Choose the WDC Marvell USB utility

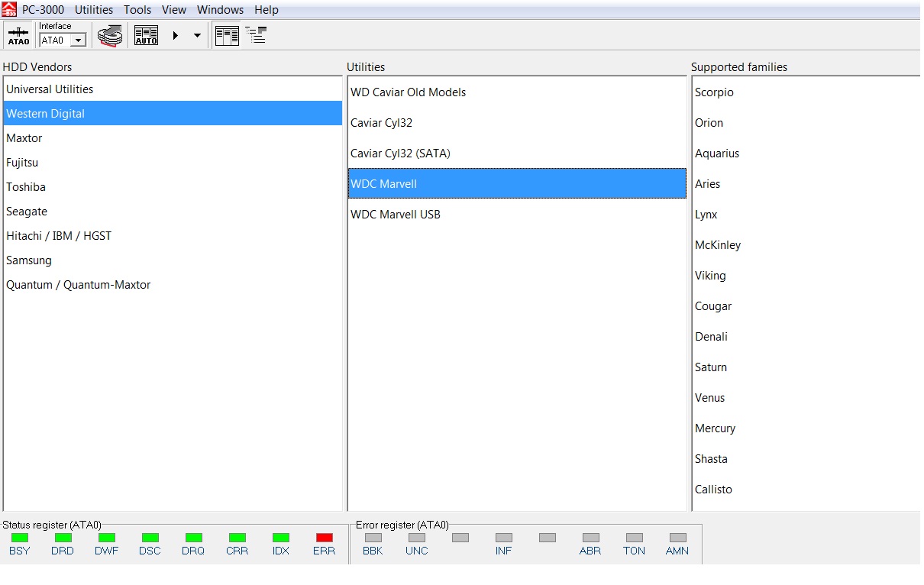pos(517,215)
